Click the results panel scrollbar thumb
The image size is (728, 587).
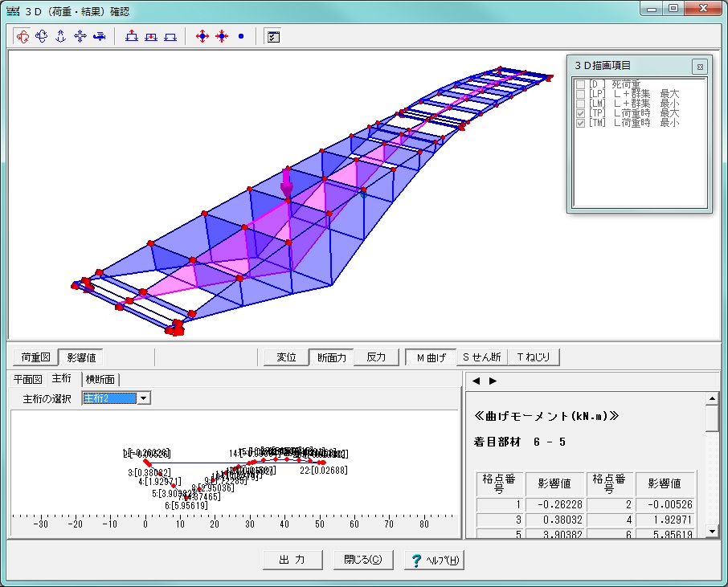[712, 418]
